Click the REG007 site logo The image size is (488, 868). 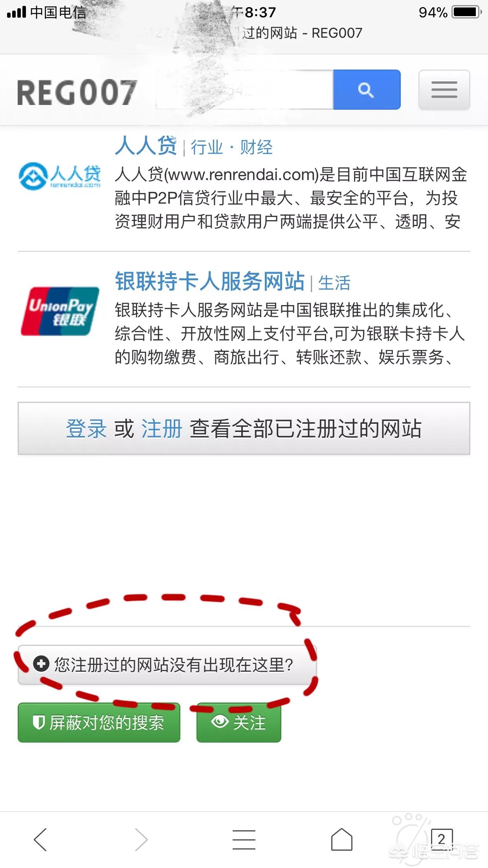pos(77,93)
